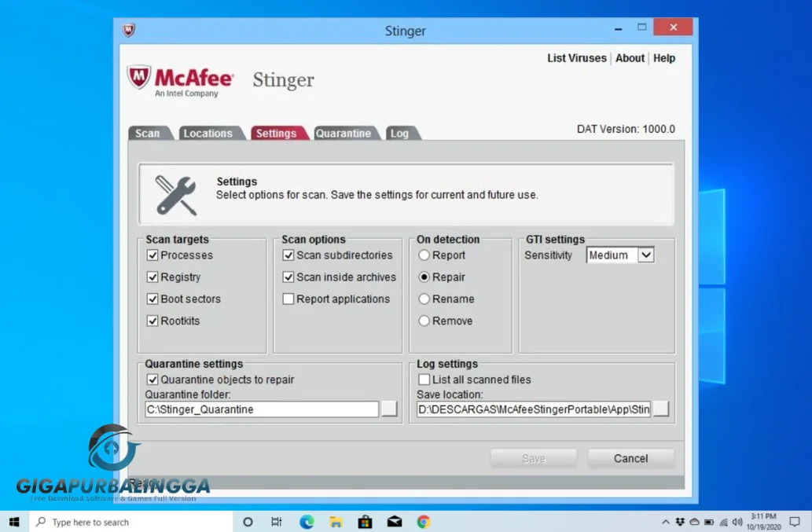Click the search magnifier icon in taskbar

[x=41, y=522]
